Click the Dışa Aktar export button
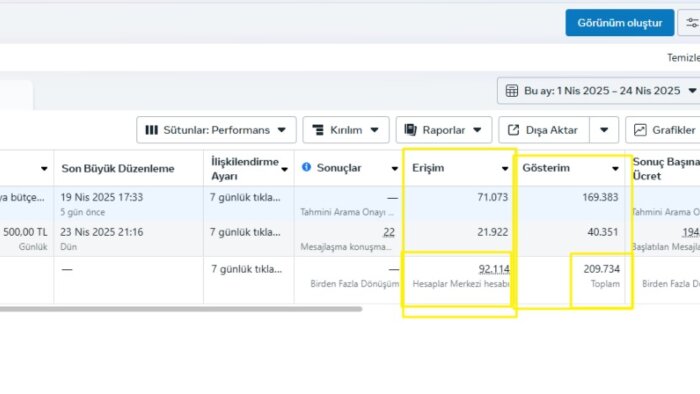The width and height of the screenshot is (700, 394). pos(544,130)
